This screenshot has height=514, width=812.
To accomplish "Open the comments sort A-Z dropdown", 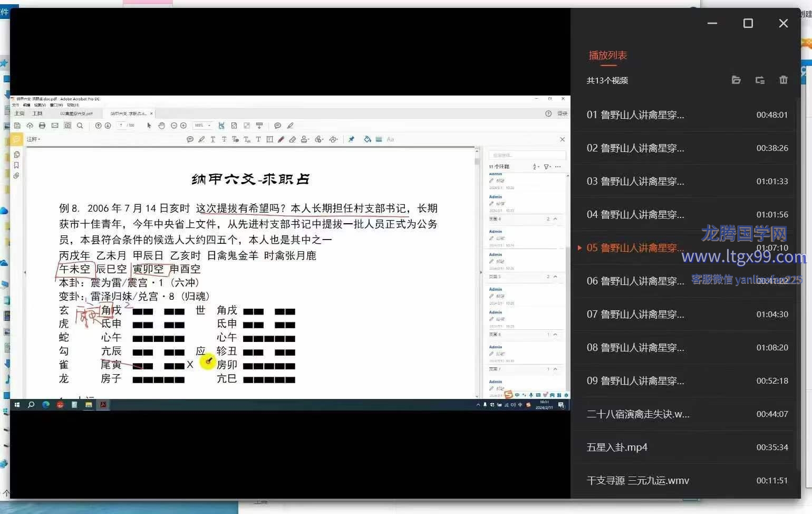I will coord(535,167).
